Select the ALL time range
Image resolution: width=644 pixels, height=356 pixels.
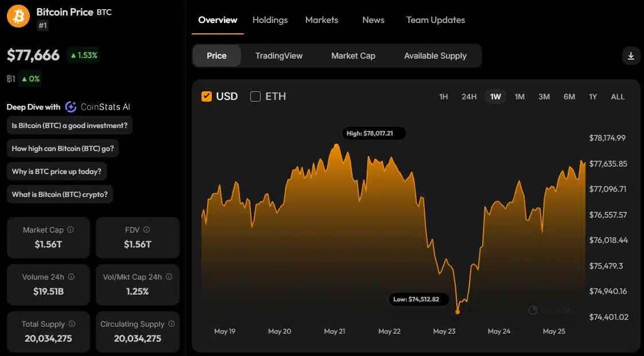[x=618, y=96]
